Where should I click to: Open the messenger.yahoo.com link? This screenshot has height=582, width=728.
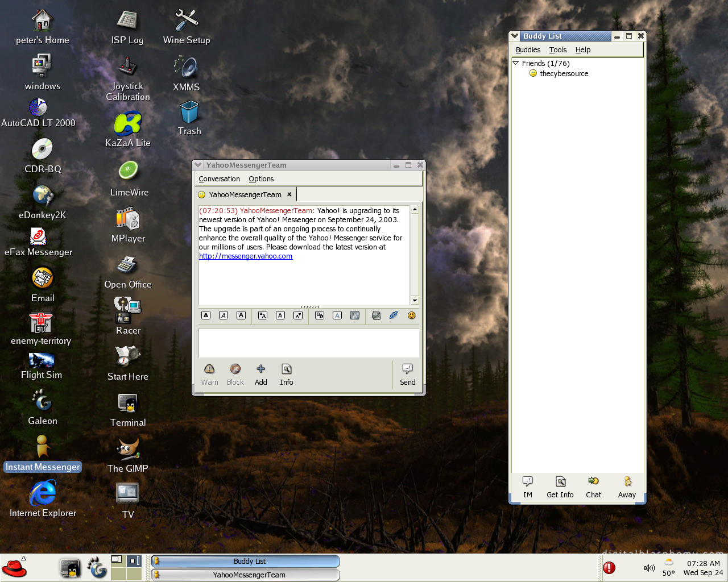pos(246,256)
